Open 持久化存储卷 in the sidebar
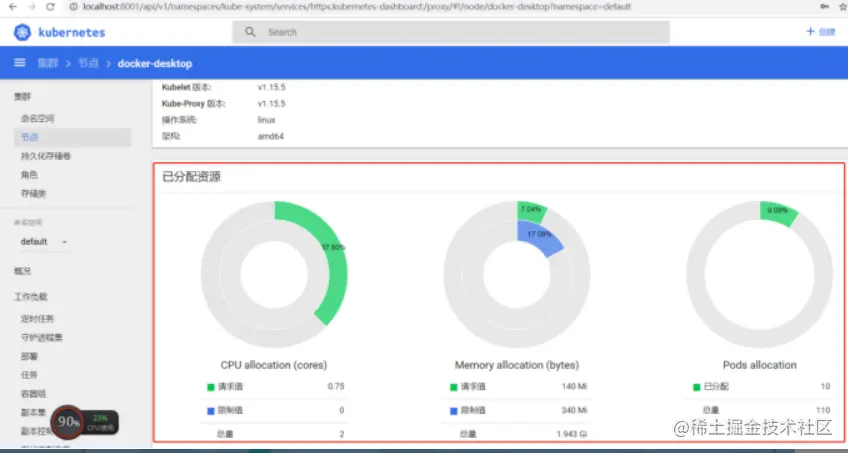The width and height of the screenshot is (848, 453). (46, 156)
